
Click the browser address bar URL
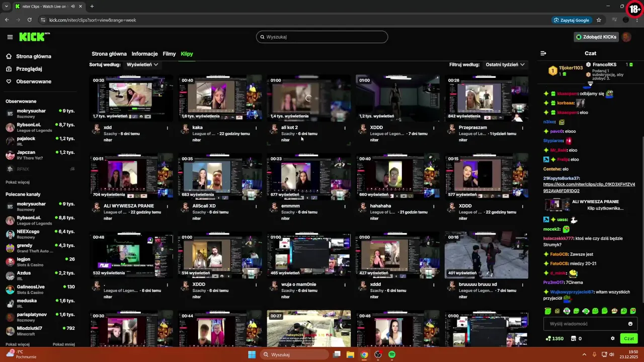tap(93, 20)
